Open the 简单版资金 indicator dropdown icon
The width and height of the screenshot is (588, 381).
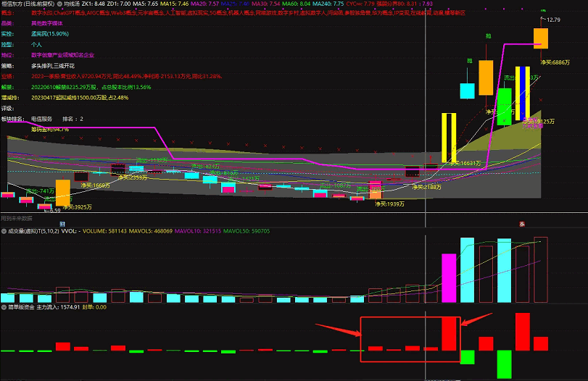click(x=4, y=307)
